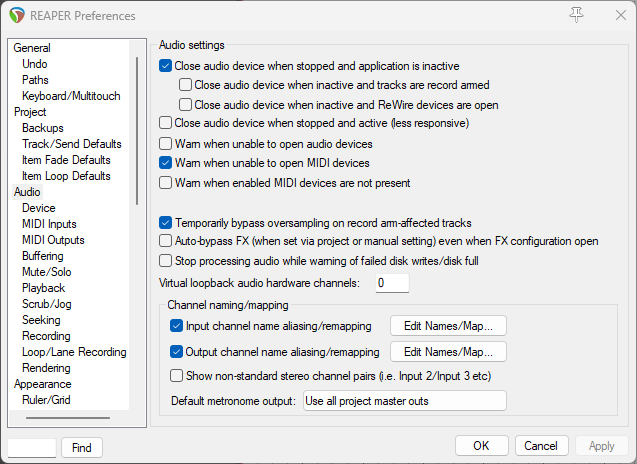
Task: Open the Rendering preferences page
Action: coord(46,368)
